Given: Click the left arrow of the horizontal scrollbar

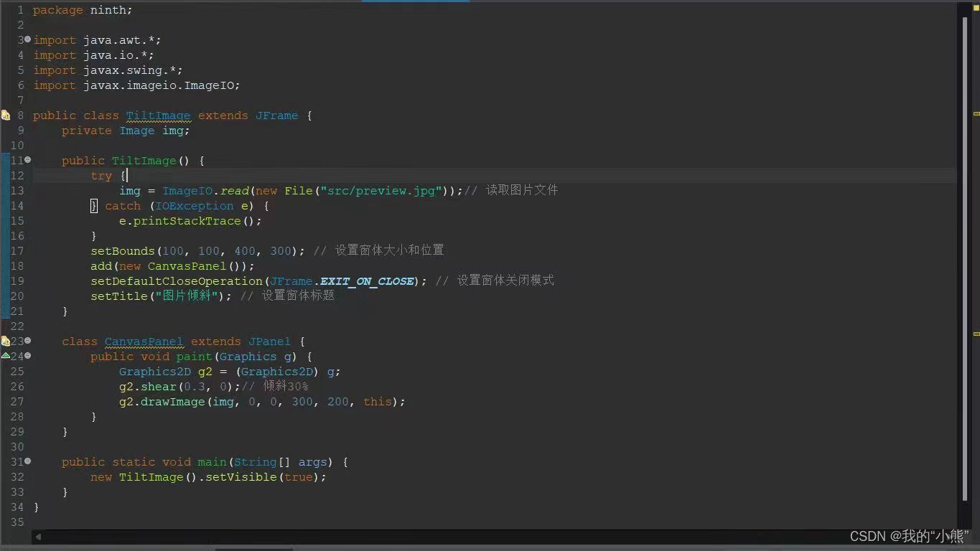Looking at the screenshot, I should coord(38,536).
